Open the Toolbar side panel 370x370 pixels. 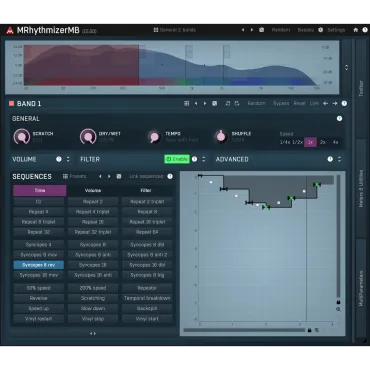pos(361,88)
